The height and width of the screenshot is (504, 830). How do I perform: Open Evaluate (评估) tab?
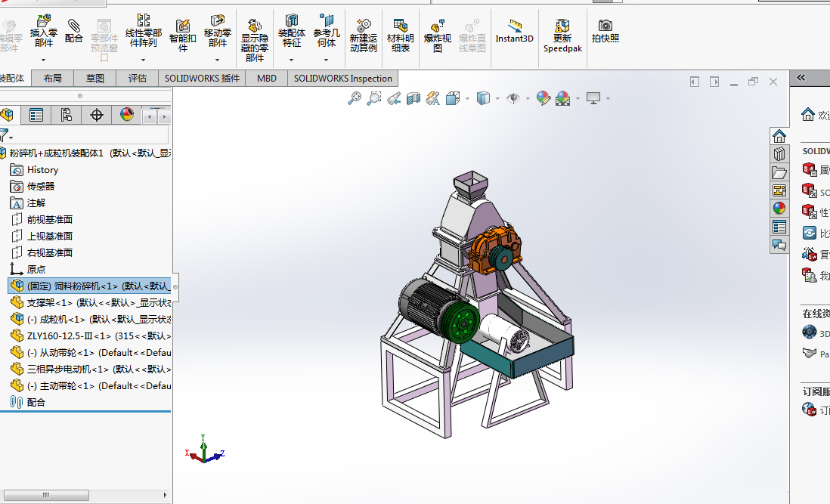pyautogui.click(x=137, y=79)
